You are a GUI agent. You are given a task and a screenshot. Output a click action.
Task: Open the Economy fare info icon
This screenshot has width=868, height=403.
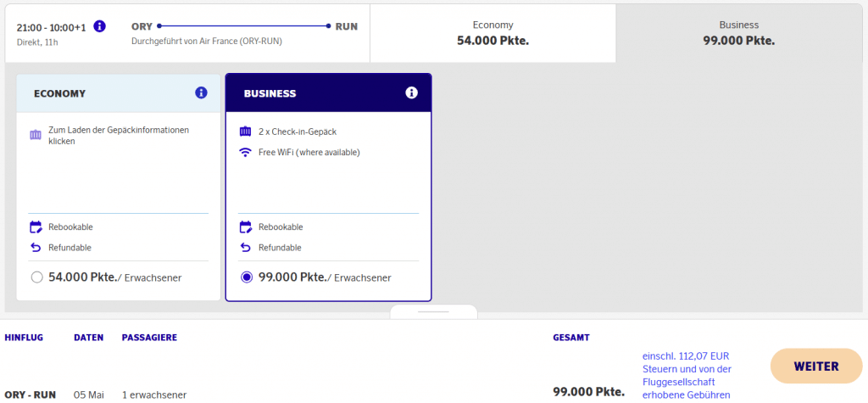click(x=201, y=92)
